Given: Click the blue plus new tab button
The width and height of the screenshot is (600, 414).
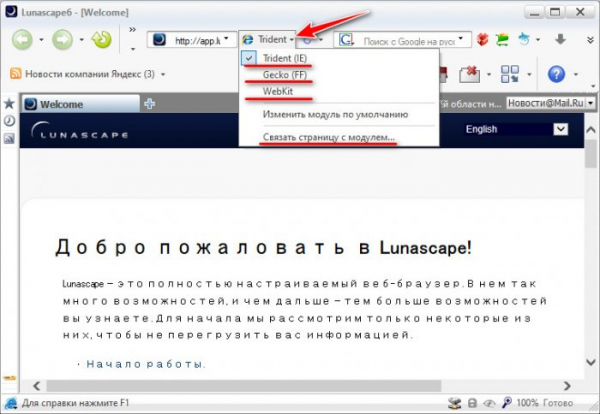Looking at the screenshot, I should 149,104.
